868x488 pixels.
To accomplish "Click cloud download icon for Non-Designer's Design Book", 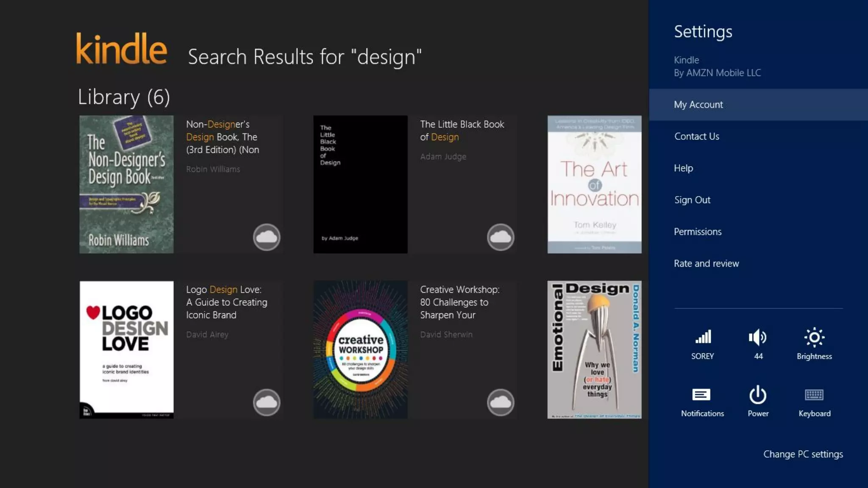I will tap(267, 237).
